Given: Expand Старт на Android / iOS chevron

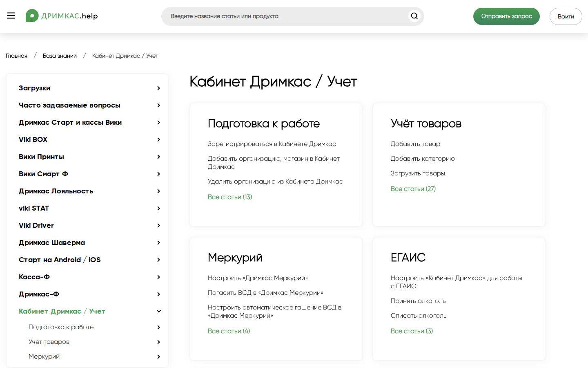Looking at the screenshot, I should [158, 260].
